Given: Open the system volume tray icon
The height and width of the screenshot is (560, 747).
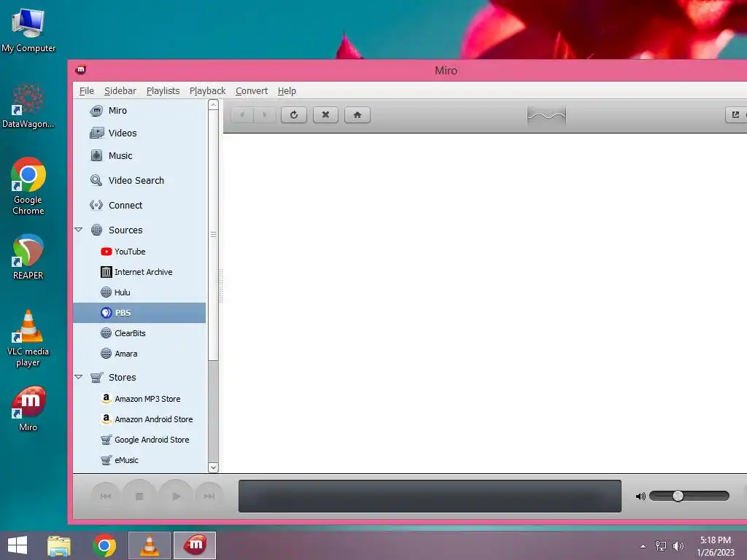Looking at the screenshot, I should point(678,546).
